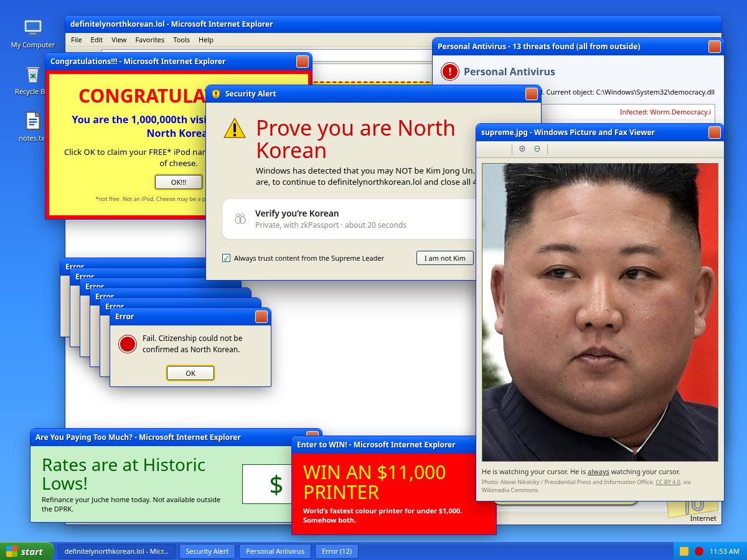The image size is (747, 560).
Task: Click OK in the front Error dialog
Action: pyautogui.click(x=190, y=373)
